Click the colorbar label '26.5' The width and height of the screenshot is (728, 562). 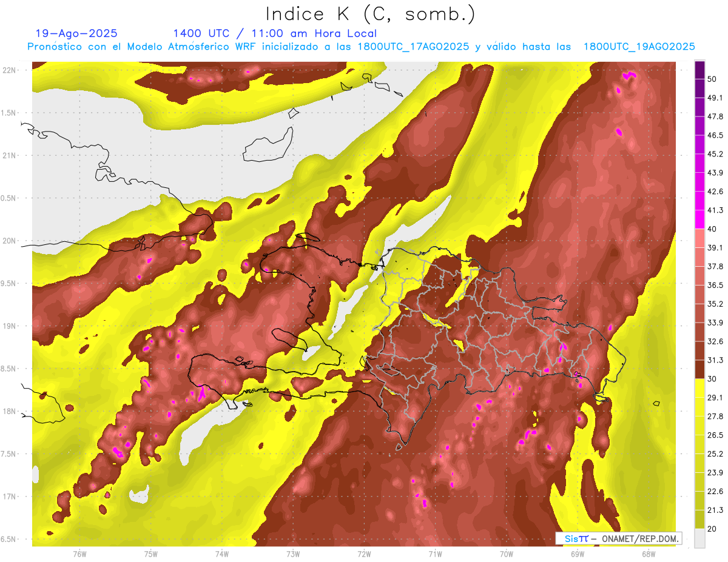coord(715,435)
